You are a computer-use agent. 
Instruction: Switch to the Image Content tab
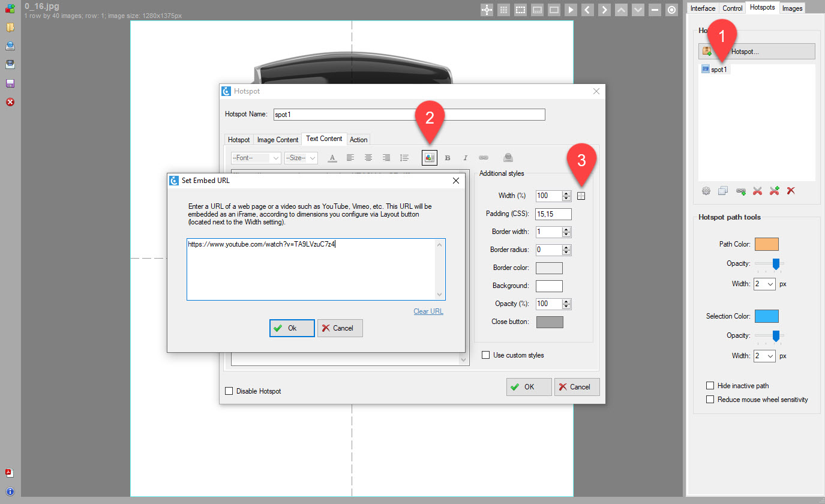[278, 140]
